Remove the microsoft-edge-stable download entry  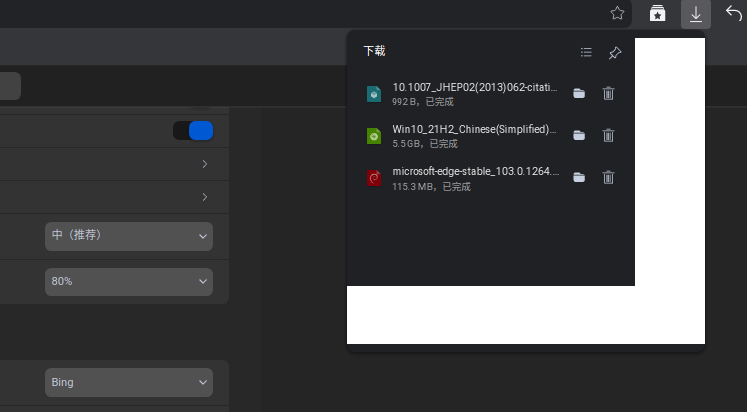coord(608,177)
